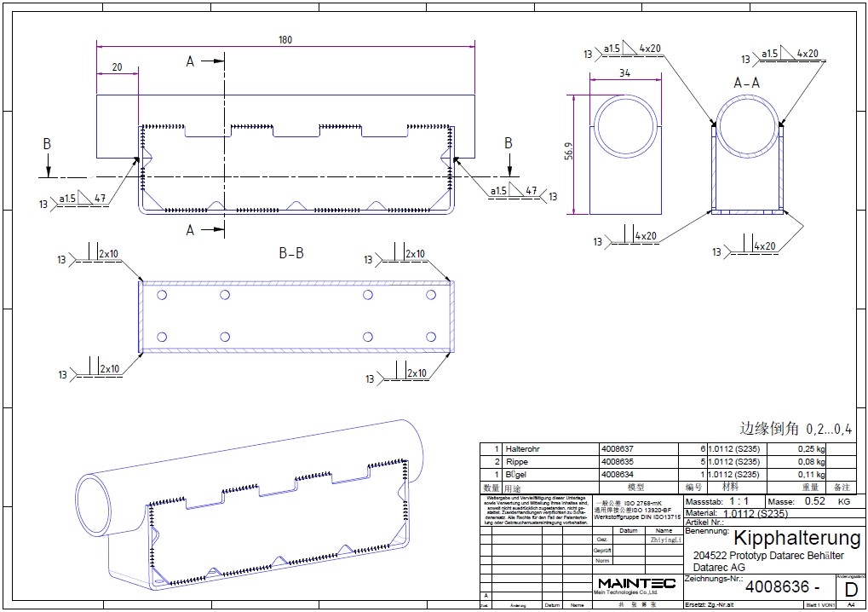Select the Kipphalterung title text

point(796,538)
